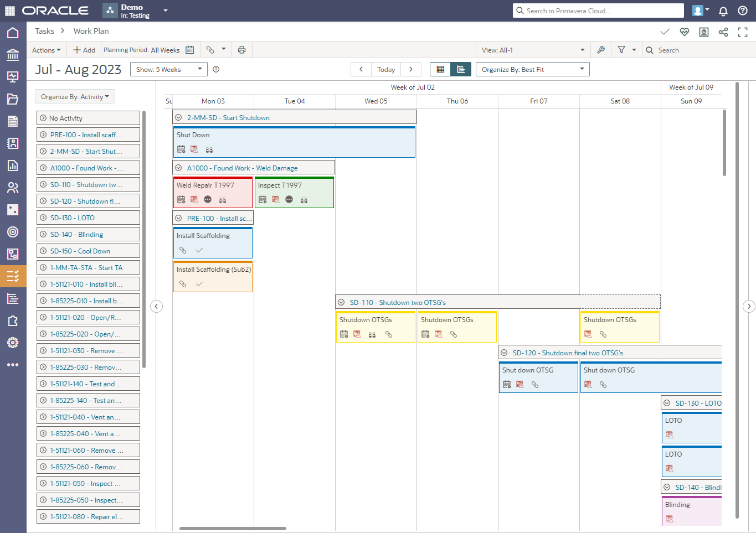Switch to the timeline layout view toggle
This screenshot has width=756, height=533.
[x=461, y=69]
